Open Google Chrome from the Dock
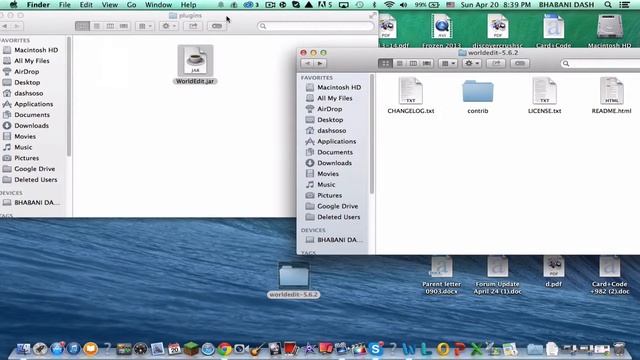This screenshot has height=360, width=640. click(x=224, y=349)
